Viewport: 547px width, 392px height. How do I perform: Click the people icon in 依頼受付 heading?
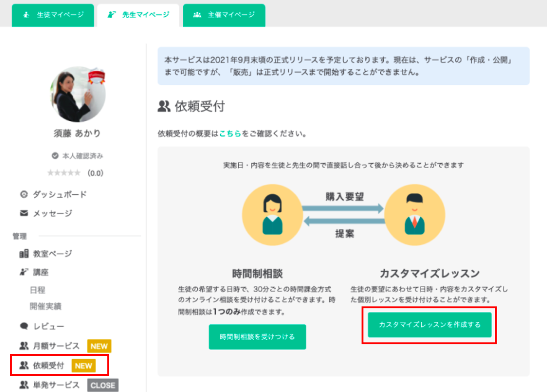click(x=164, y=106)
